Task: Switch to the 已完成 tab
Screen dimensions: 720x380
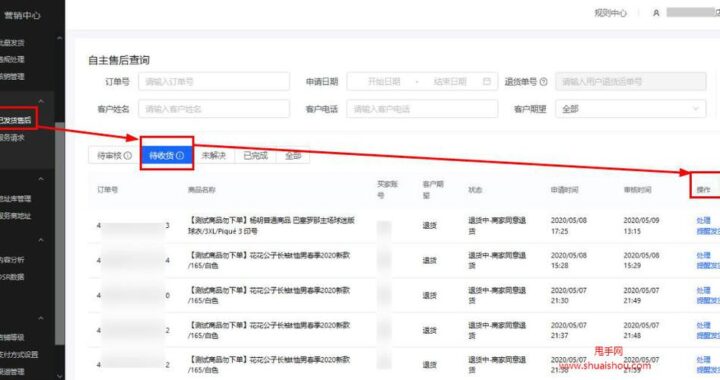Action: (255, 156)
